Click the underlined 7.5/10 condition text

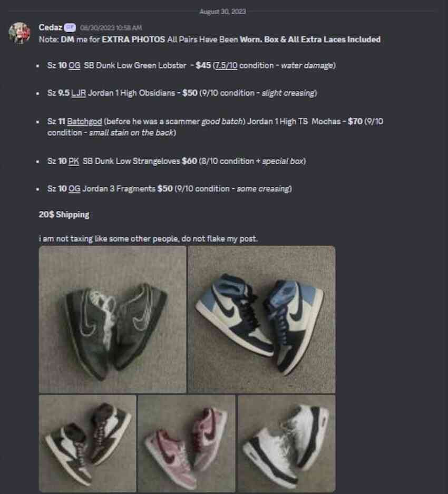tap(226, 65)
